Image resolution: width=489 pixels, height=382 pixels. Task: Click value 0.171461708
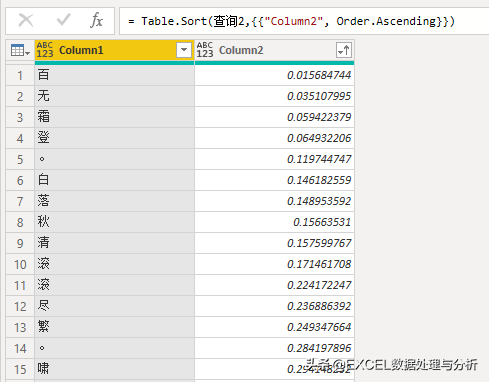[319, 264]
